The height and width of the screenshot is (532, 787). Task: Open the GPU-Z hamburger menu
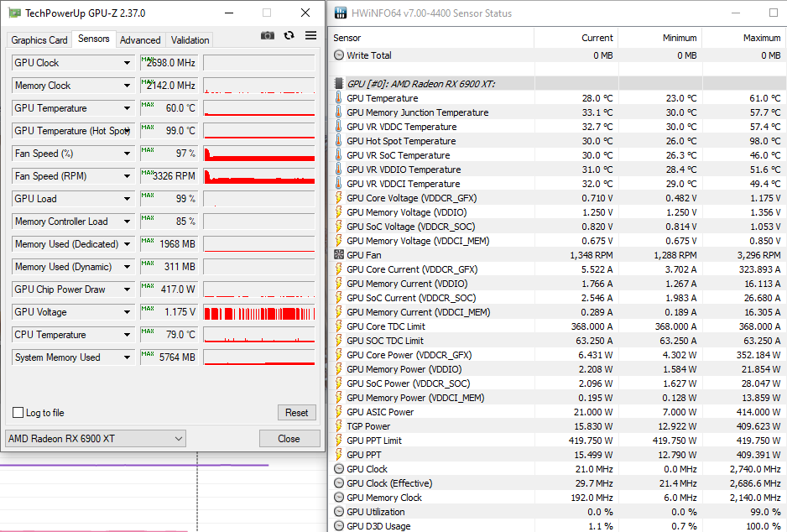tap(310, 35)
